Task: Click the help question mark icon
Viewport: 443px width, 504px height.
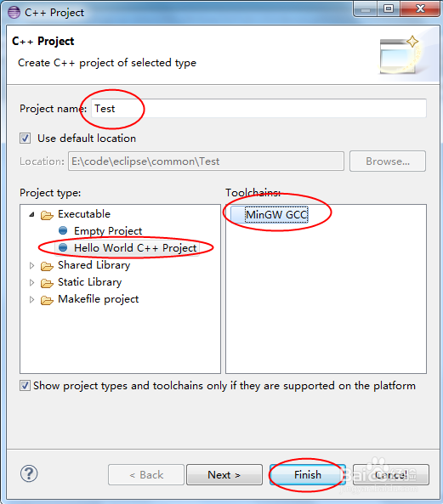Action: (29, 473)
